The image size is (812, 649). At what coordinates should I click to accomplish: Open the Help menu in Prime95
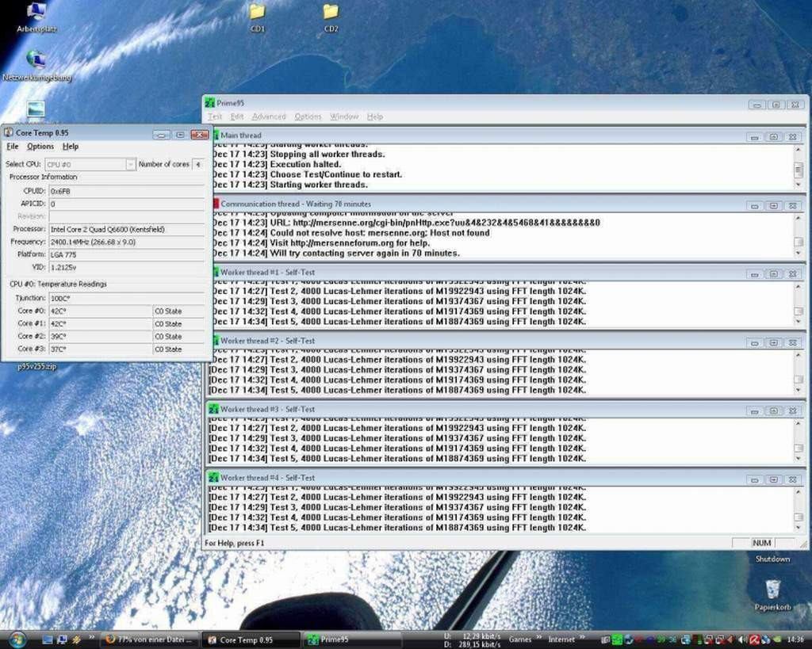(374, 116)
